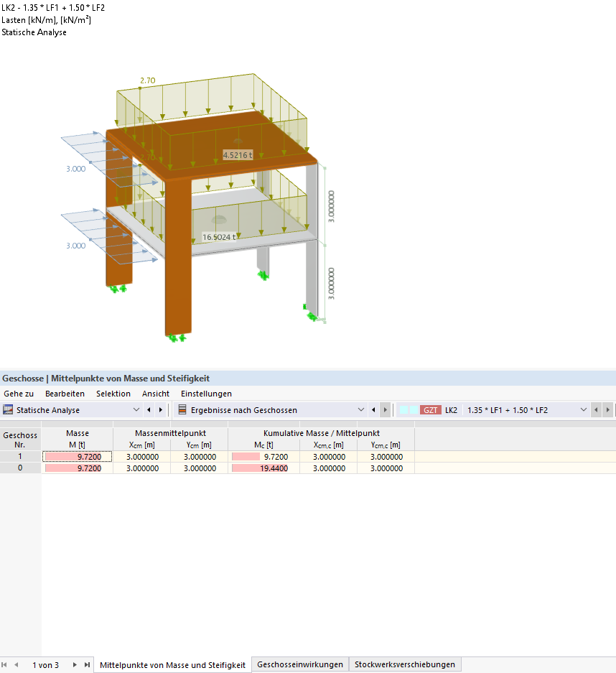616x673 pixels.
Task: Next analysis type arrow beside Statische Analyse
Action: point(161,410)
